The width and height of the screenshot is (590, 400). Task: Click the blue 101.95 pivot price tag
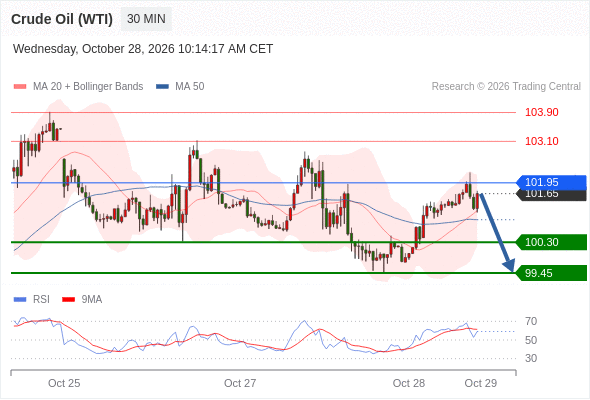551,183
